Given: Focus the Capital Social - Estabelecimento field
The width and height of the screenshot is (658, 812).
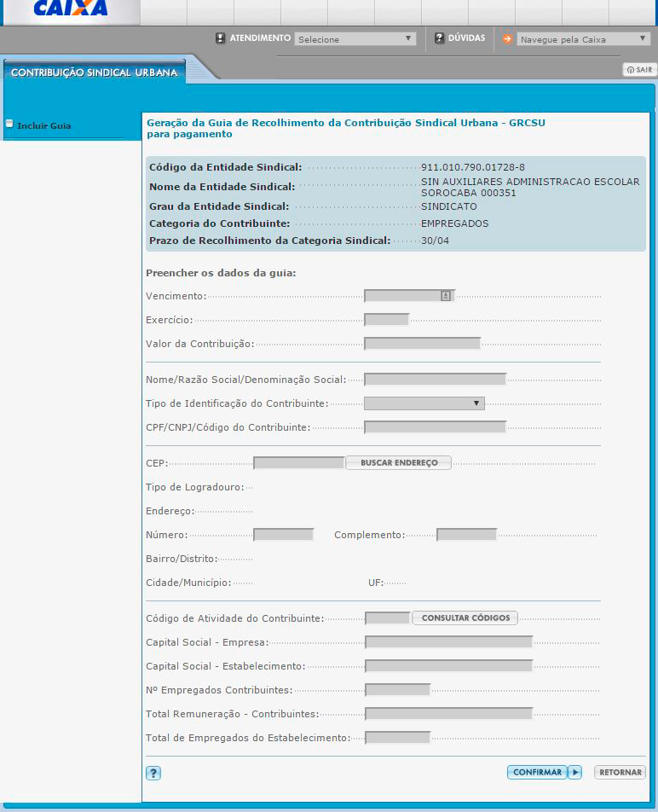Looking at the screenshot, I should click(x=448, y=666).
